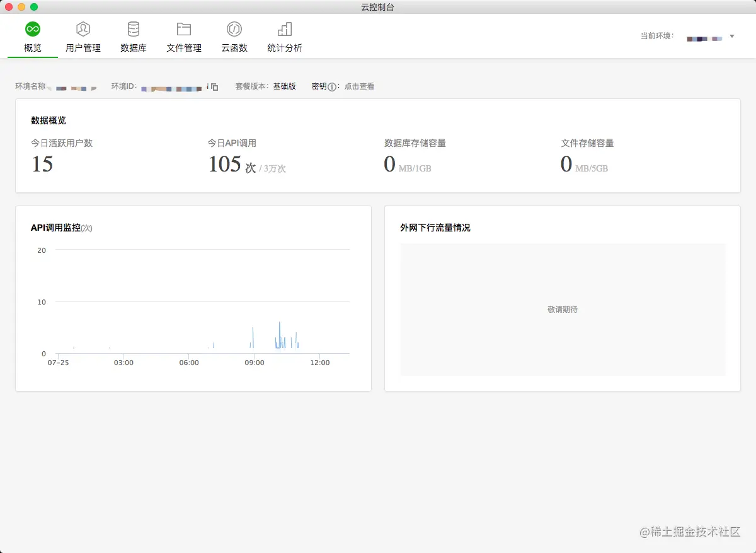The width and height of the screenshot is (756, 553).
Task: Click the 基础版 package version text
Action: coord(284,86)
